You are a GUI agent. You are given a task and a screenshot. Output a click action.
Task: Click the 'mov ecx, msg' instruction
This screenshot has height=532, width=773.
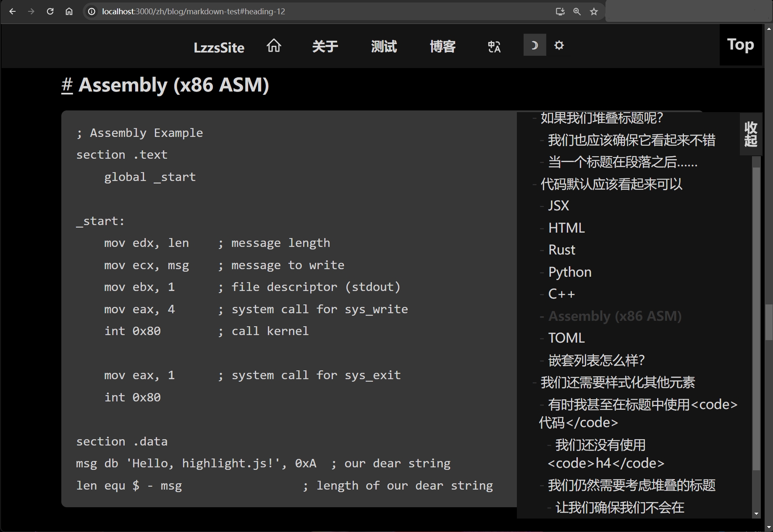(147, 265)
